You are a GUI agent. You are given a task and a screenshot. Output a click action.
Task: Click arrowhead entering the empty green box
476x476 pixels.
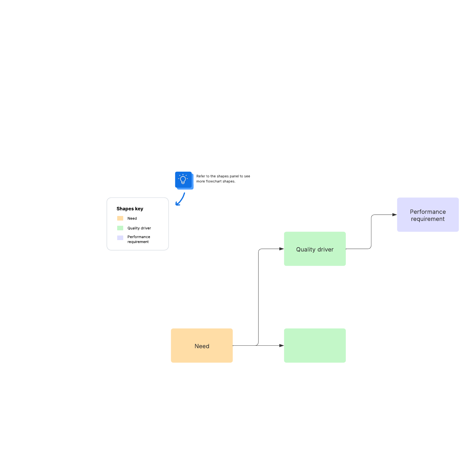click(x=281, y=345)
